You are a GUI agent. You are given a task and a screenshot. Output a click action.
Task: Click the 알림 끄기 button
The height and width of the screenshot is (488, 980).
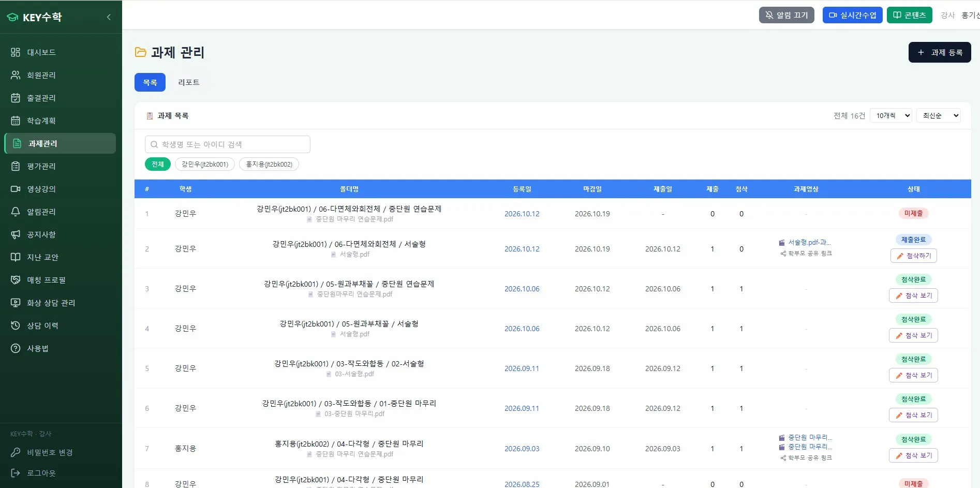click(786, 15)
